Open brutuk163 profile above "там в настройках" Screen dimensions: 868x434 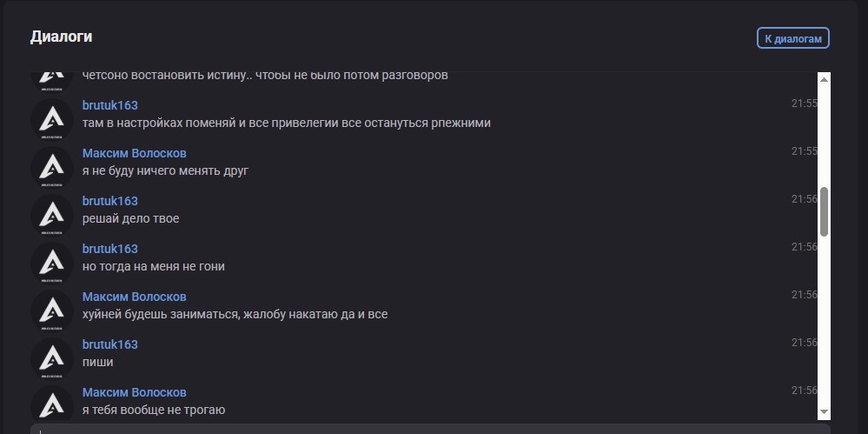tap(110, 105)
